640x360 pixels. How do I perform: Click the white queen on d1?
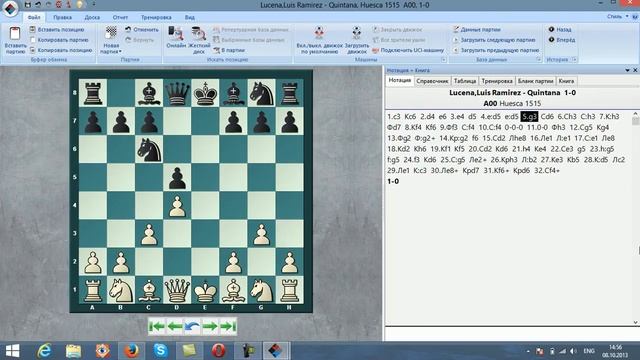coord(177,290)
